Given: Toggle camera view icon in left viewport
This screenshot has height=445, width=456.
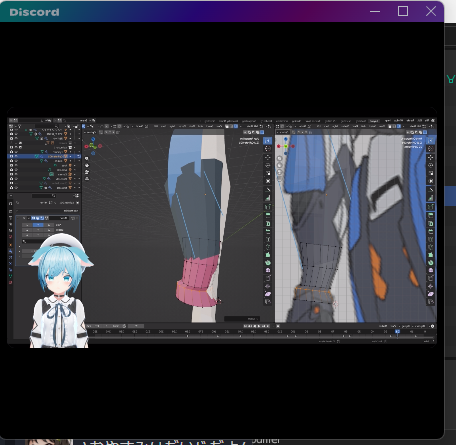Looking at the screenshot, I should [87, 172].
